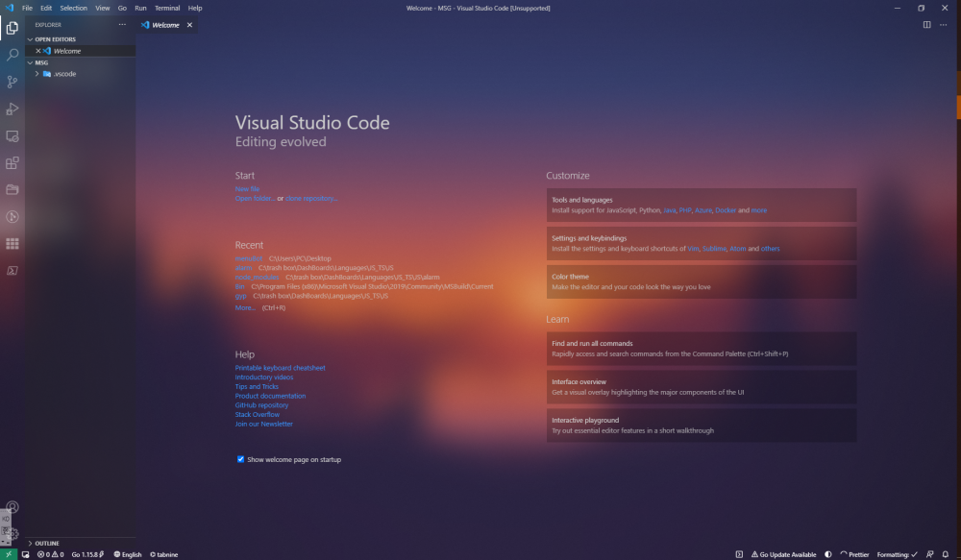Collapse the Open Editors section
Image resolution: width=961 pixels, height=560 pixels.
click(81, 39)
